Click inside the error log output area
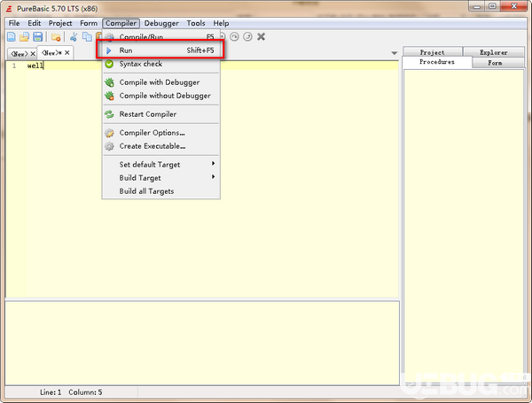The width and height of the screenshot is (532, 403). (202, 343)
